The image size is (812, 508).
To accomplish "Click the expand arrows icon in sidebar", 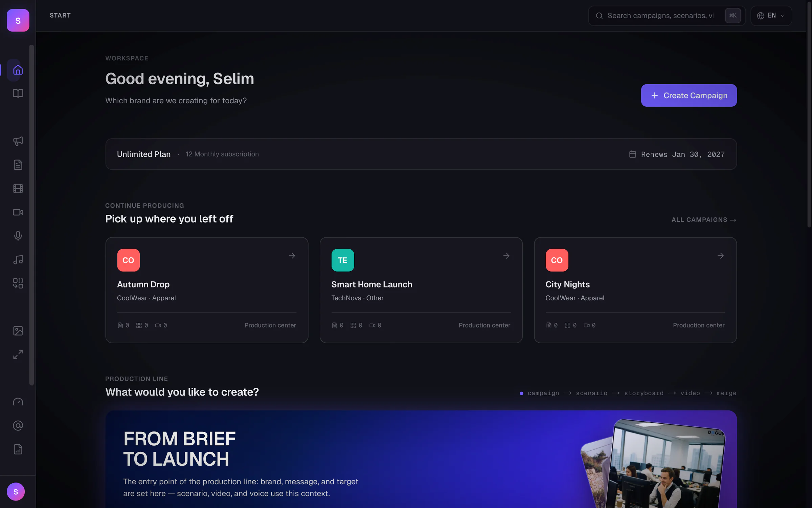I will point(18,354).
